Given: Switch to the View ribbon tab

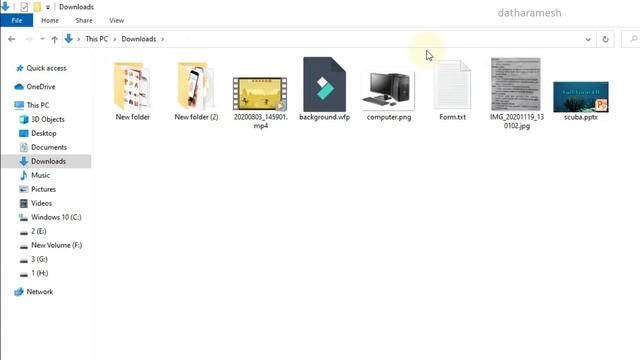Looking at the screenshot, I should pyautogui.click(x=116, y=20).
